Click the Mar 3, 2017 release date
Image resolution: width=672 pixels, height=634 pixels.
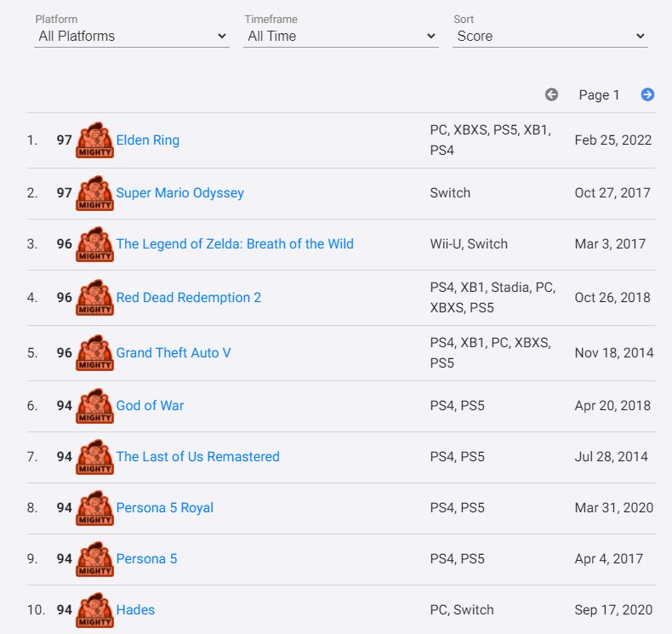coord(610,244)
